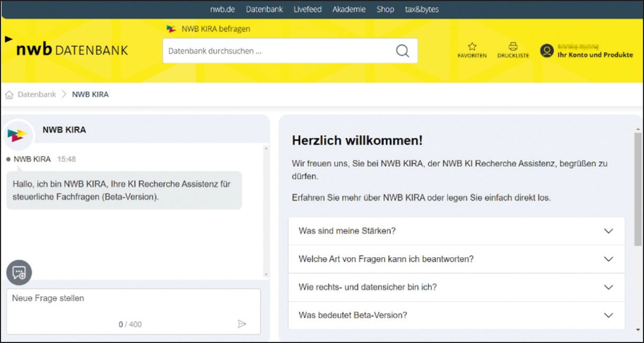644x343 pixels.
Task: Click Datenbank breadcrumb link
Action: coord(36,94)
